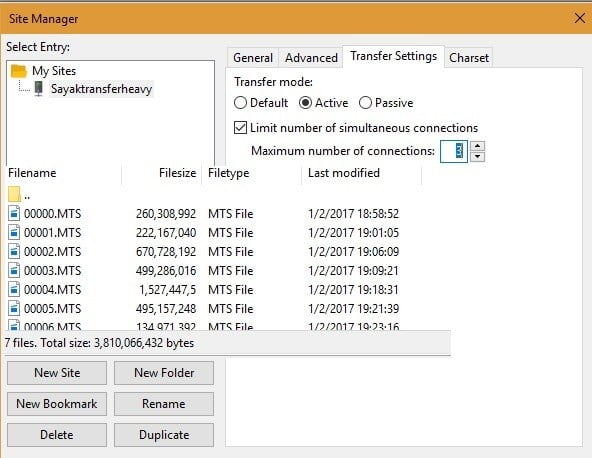Select the 00001.MTS filename
The width and height of the screenshot is (592, 458).
[52, 233]
